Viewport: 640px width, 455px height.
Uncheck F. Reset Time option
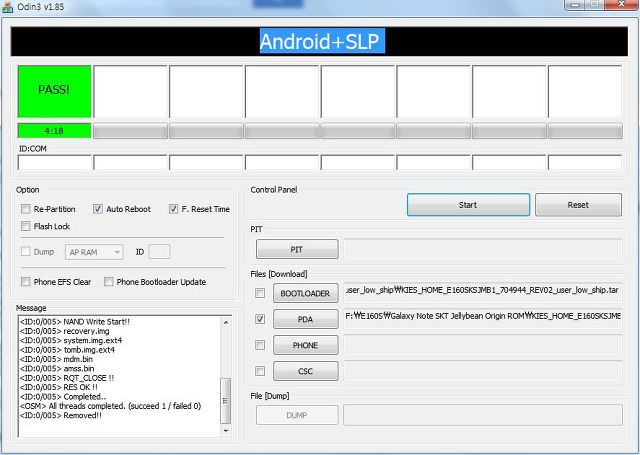[x=173, y=209]
